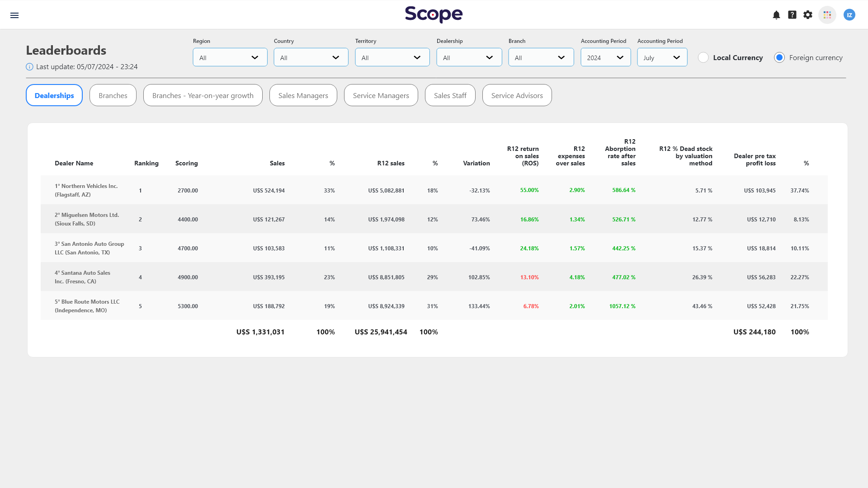Click the red 13.10% ROS value
The height and width of the screenshot is (488, 868).
click(x=529, y=277)
